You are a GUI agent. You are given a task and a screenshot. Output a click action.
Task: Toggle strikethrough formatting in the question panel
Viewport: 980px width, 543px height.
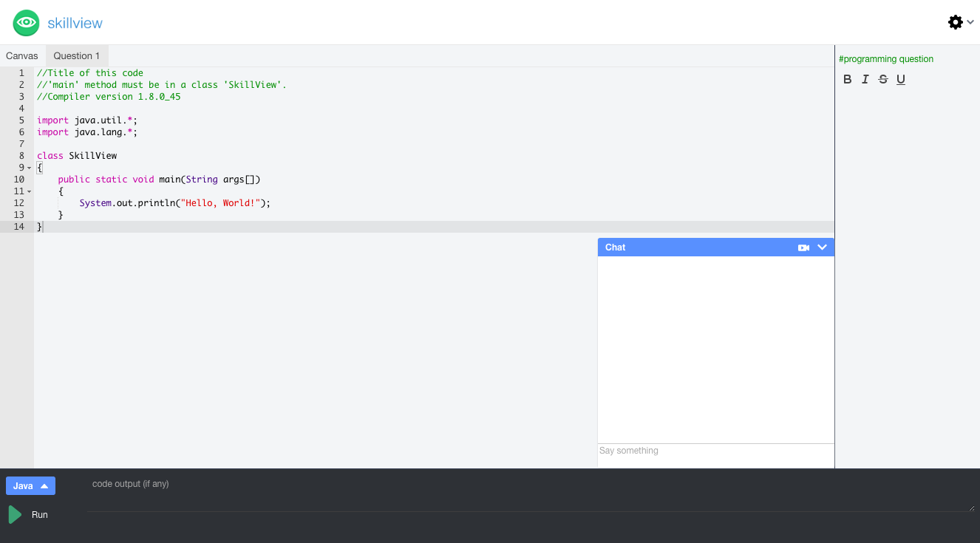point(883,79)
